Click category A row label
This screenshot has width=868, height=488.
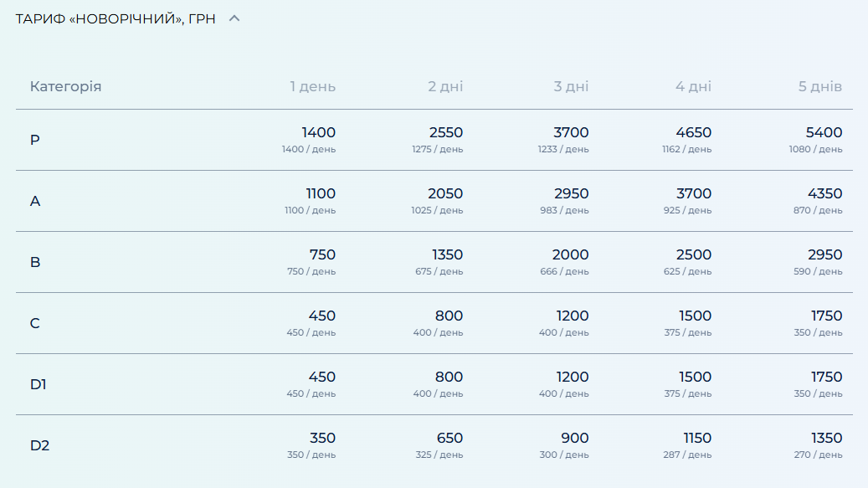click(x=35, y=201)
